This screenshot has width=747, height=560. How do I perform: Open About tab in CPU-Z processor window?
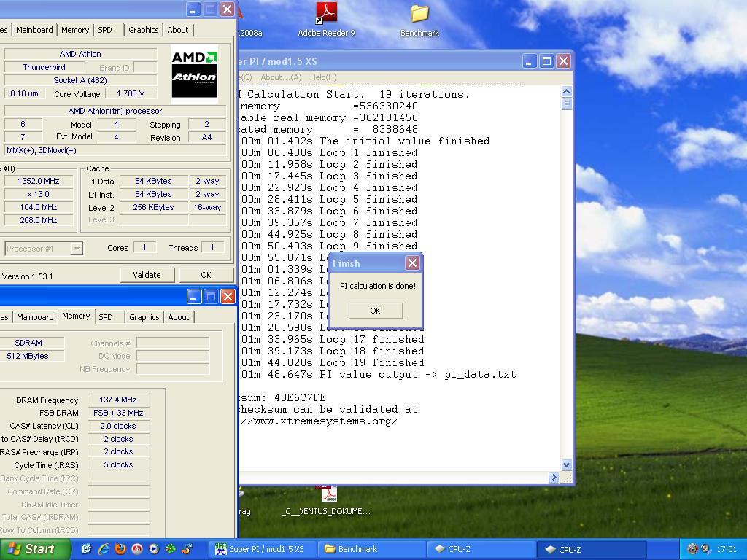coord(178,29)
